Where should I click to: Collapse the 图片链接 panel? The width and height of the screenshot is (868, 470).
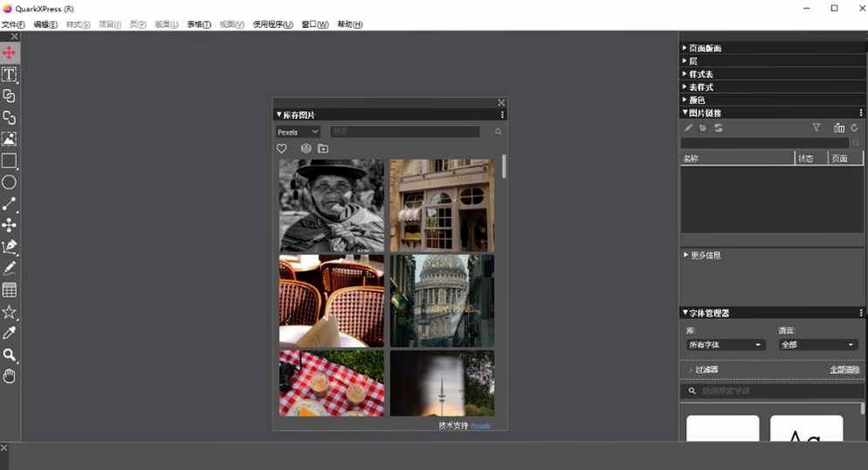[x=685, y=113]
